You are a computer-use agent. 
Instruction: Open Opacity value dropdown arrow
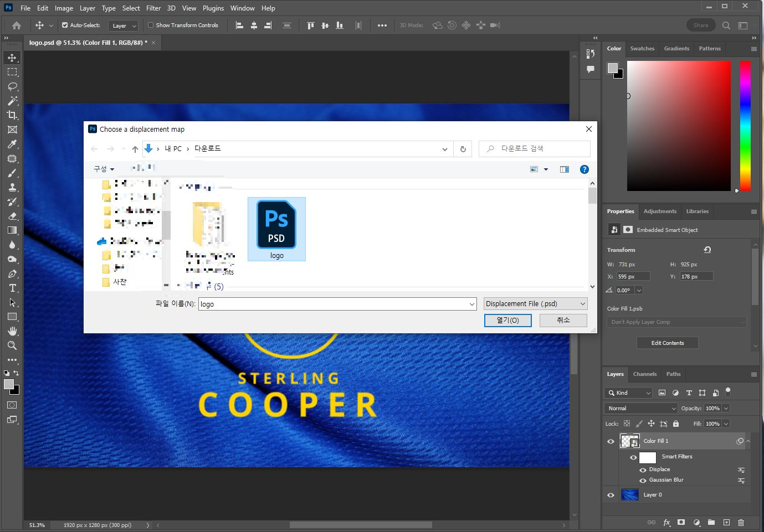pos(726,408)
